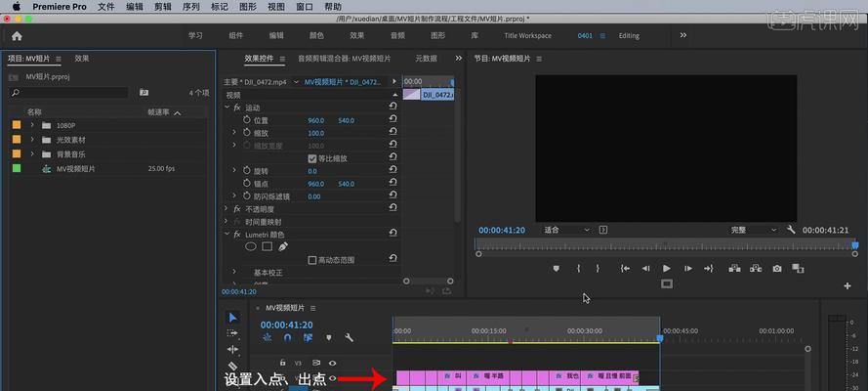Viewport: 868px width, 391px height.
Task: Go to In point
Action: point(625,269)
